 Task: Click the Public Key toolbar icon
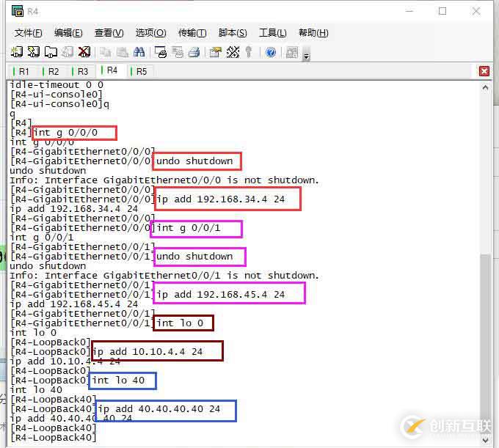click(249, 52)
